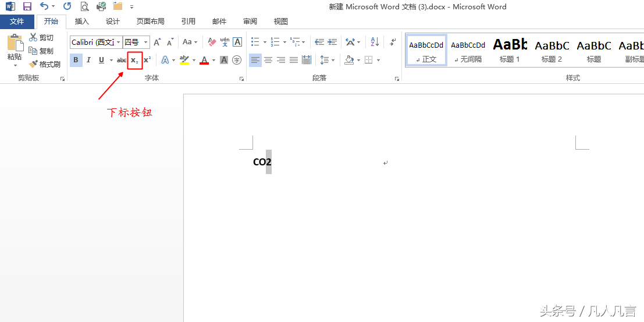The width and height of the screenshot is (644, 322).
Task: Apply text effects with the glowing A icon
Action: coord(165,61)
